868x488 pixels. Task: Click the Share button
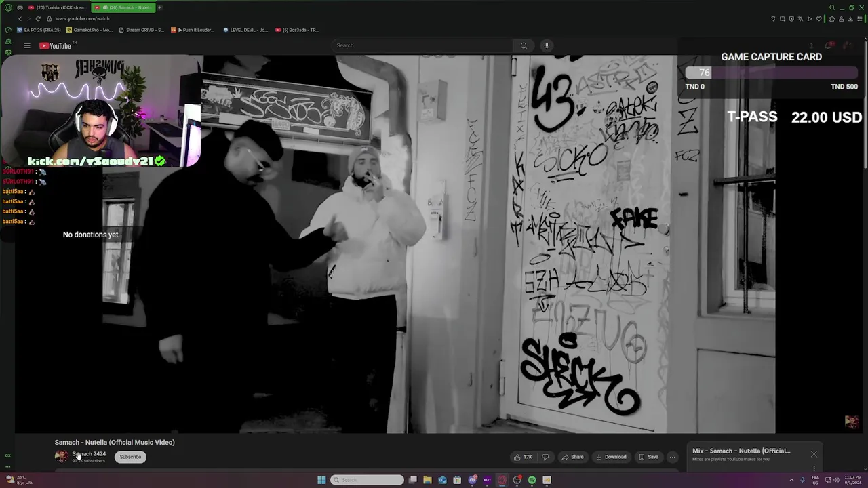(572, 457)
